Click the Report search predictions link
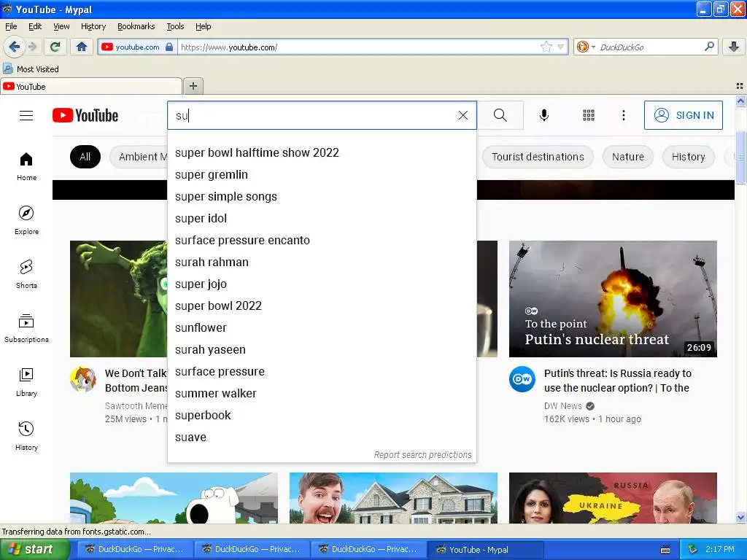The height and width of the screenshot is (560, 747). (x=422, y=455)
